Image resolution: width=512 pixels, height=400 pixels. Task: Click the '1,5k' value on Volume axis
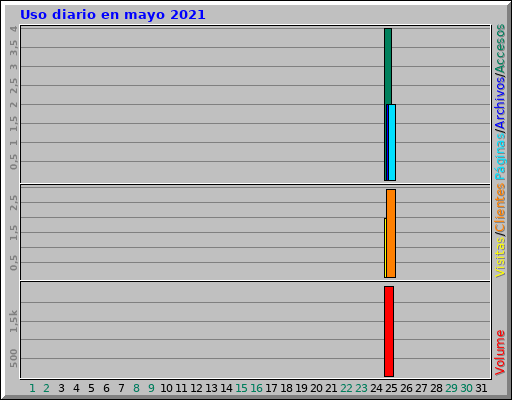[13, 321]
